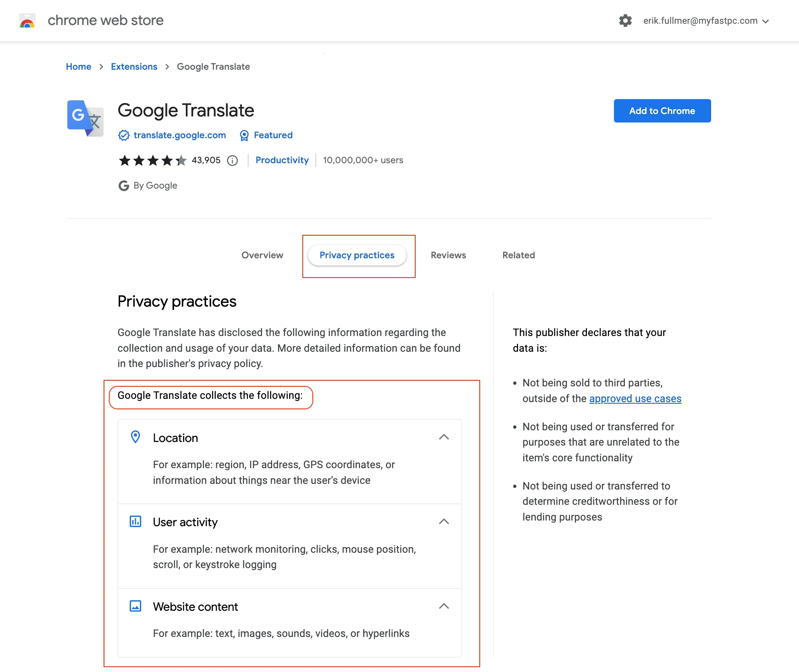Click the User activity chart icon
799x672 pixels.
click(135, 521)
